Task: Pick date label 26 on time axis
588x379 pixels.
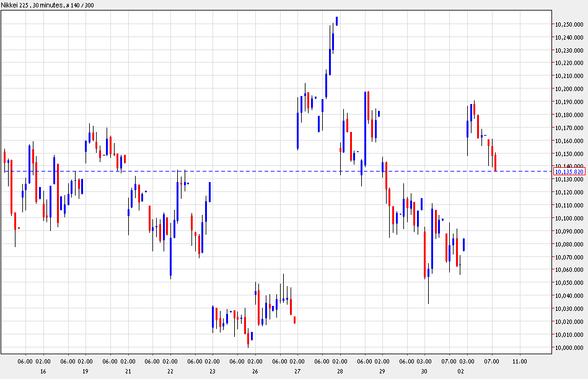Action: click(255, 371)
